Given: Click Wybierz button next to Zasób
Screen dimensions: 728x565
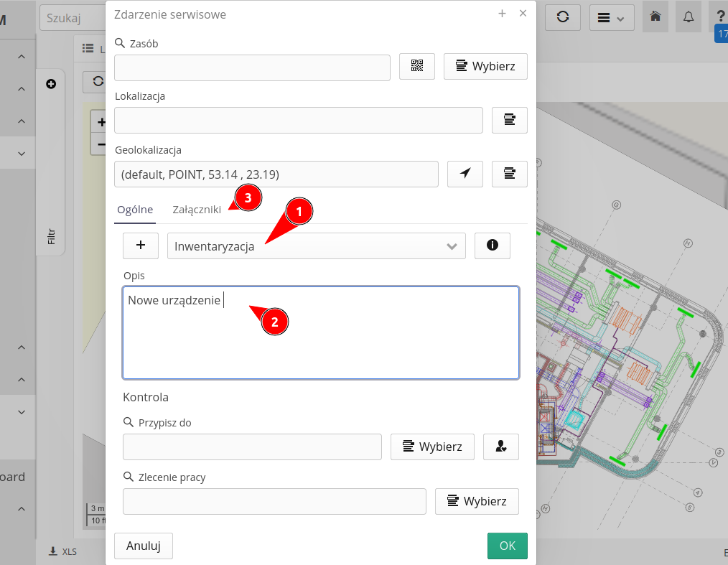Looking at the screenshot, I should [x=485, y=66].
